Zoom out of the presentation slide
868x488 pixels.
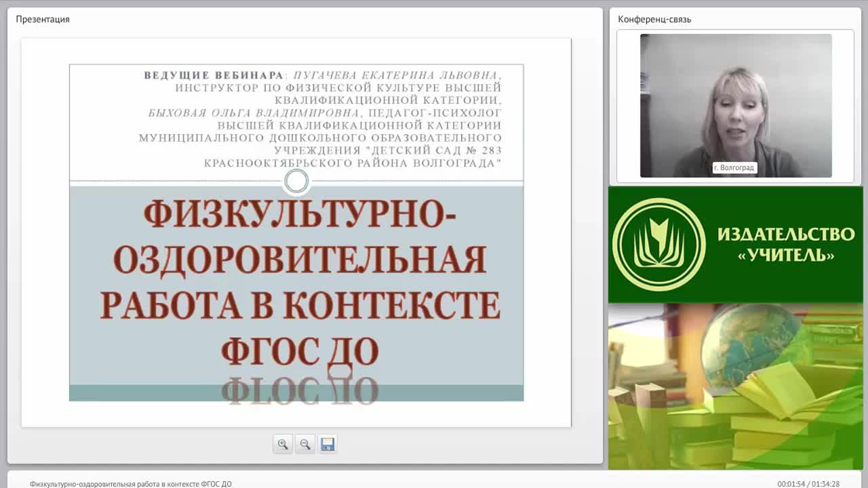tap(305, 444)
